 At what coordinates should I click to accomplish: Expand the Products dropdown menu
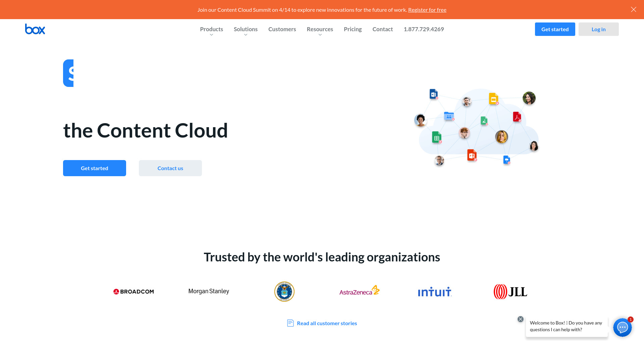(x=211, y=30)
